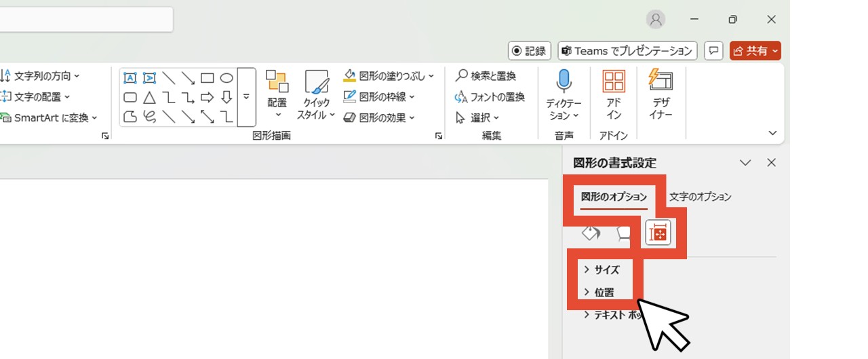868x359 pixels.
Task: Open the アドイン add-ins button
Action: pyautogui.click(x=614, y=95)
